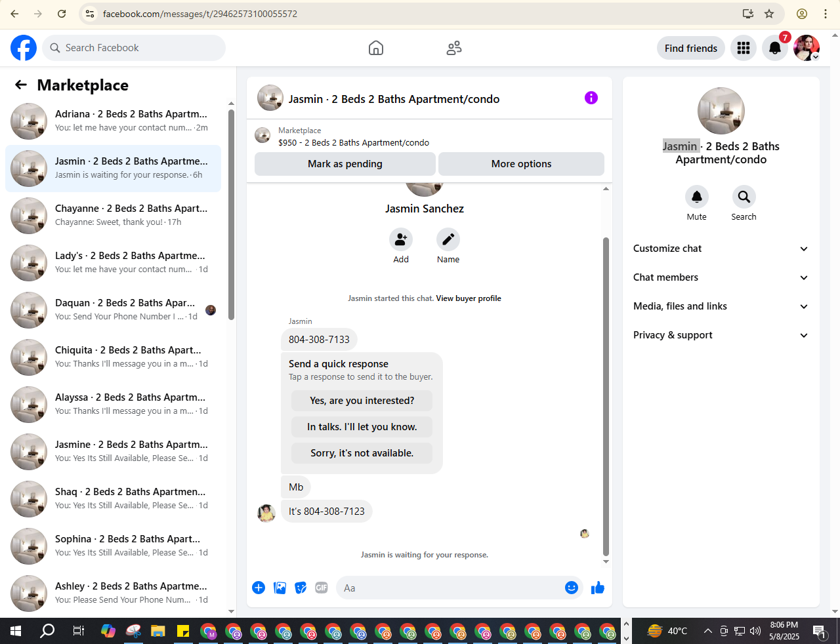
Task: Send quick response 'Yes, are you interested?'
Action: [362, 401]
